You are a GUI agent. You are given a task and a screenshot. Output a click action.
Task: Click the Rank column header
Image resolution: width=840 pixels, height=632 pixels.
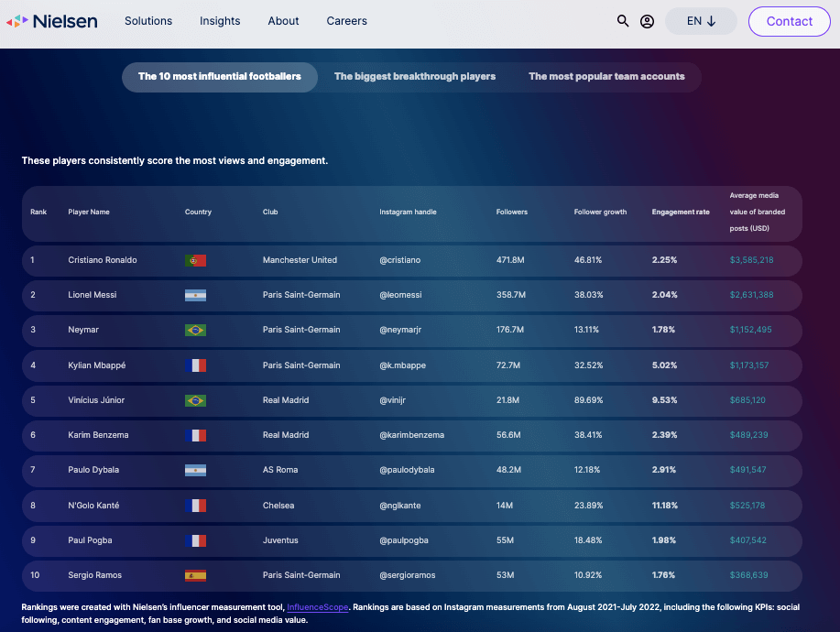tap(38, 212)
